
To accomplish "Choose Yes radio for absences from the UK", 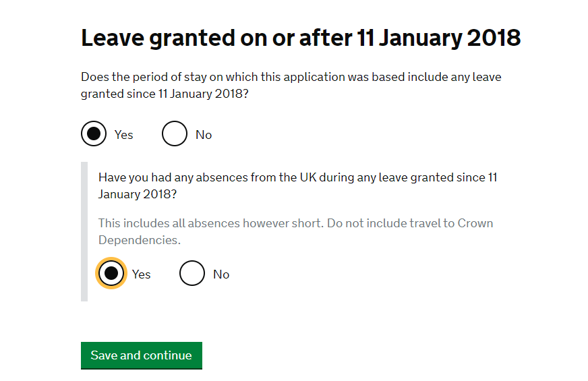I will [111, 274].
